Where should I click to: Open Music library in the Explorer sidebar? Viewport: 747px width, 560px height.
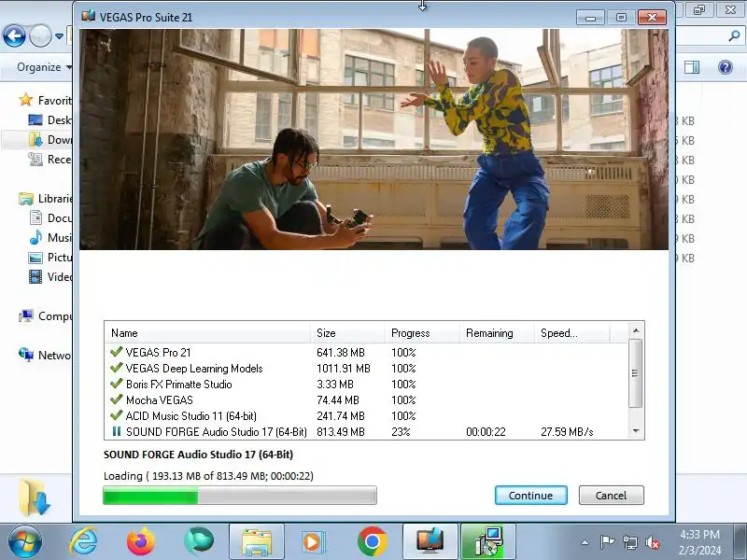pyautogui.click(x=50, y=237)
